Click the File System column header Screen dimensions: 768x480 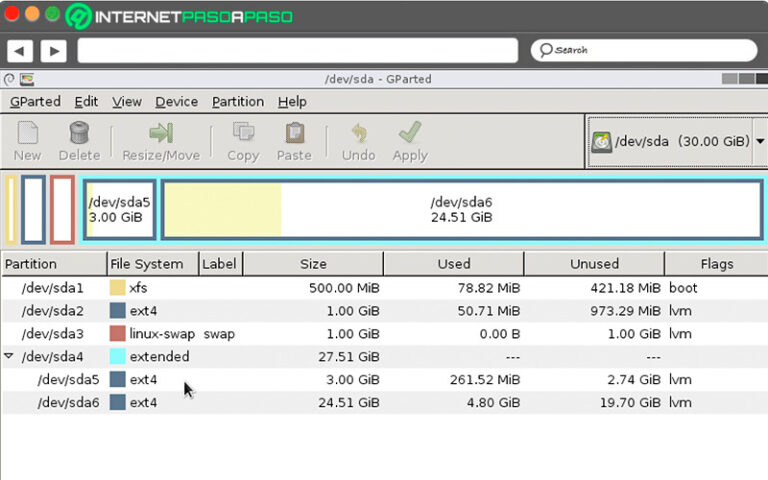(x=147, y=264)
